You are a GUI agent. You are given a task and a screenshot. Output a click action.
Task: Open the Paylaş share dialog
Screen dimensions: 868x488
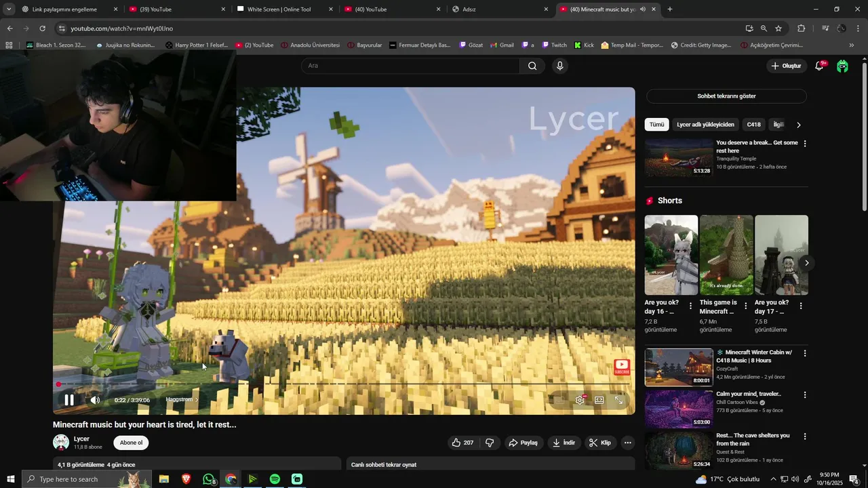pyautogui.click(x=523, y=443)
